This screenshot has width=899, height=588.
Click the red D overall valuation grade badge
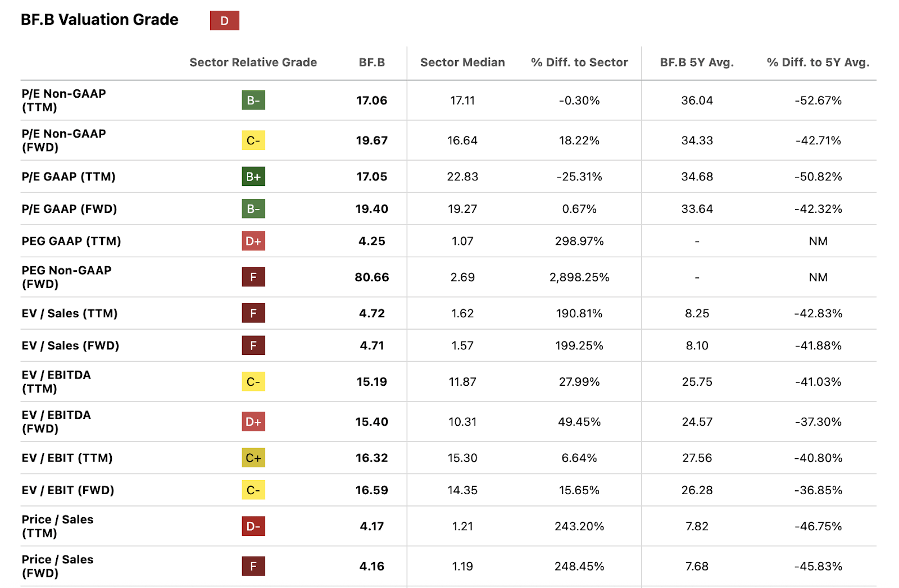click(x=224, y=21)
